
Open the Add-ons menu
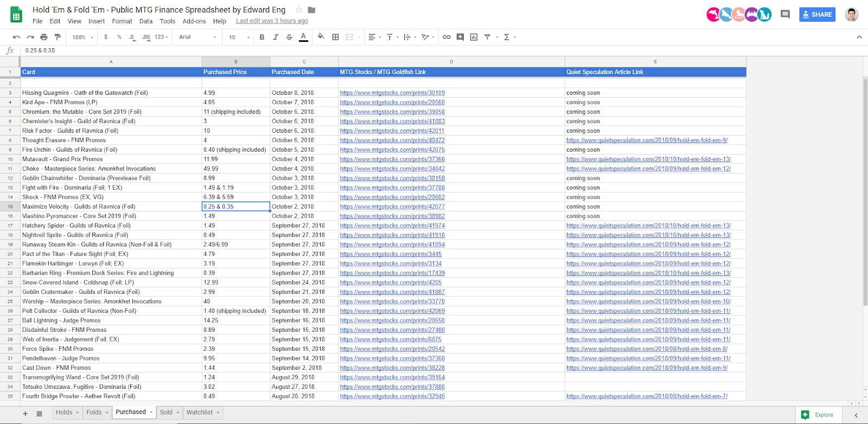pyautogui.click(x=194, y=21)
